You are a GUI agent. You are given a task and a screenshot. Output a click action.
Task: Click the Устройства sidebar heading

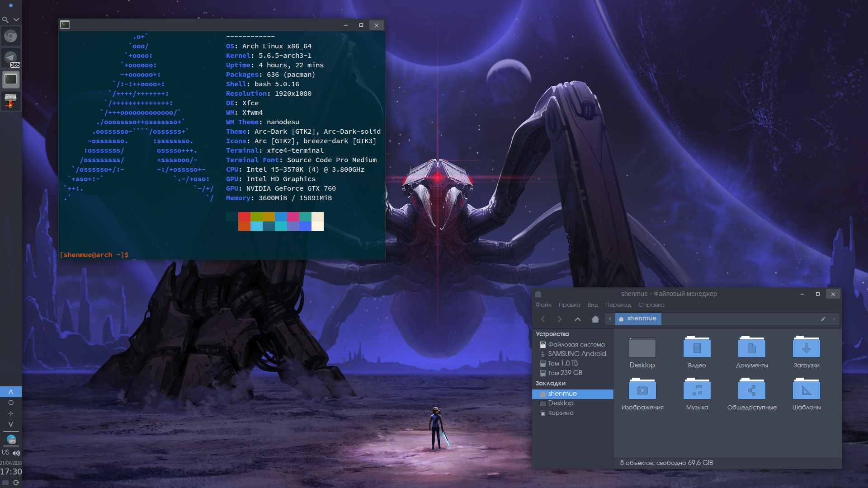tap(552, 334)
